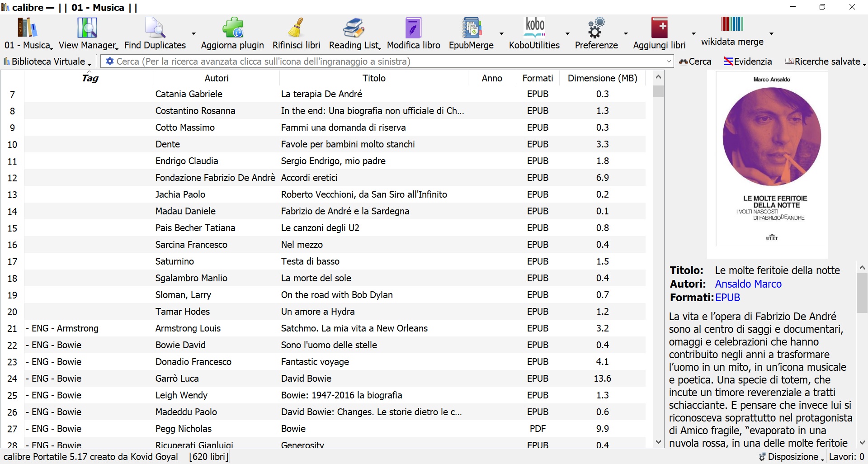Select the book Un amore a Hydra
This screenshot has width=868, height=464.
[x=318, y=312]
